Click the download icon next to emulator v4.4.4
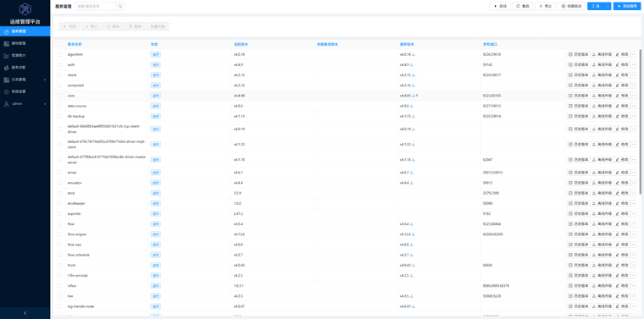 click(412, 183)
